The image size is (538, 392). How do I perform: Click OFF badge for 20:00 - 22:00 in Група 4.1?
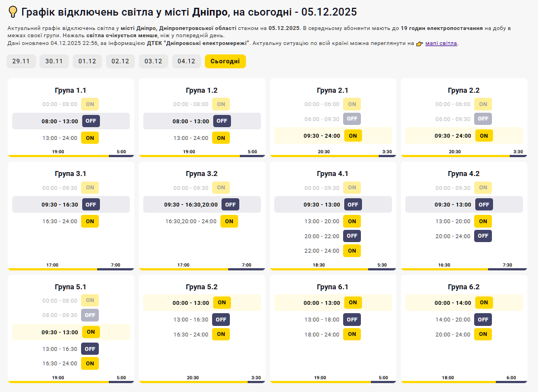tap(352, 236)
